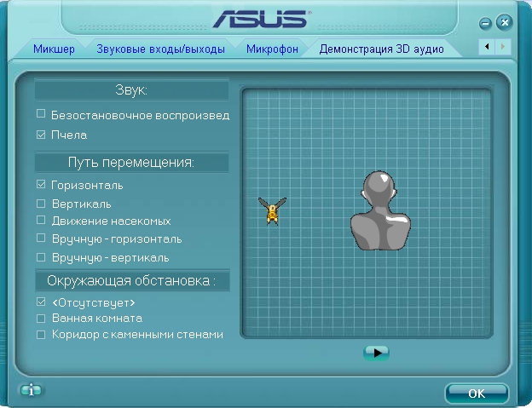Click the listener head figure
The width and height of the screenshot is (532, 408).
click(380, 210)
